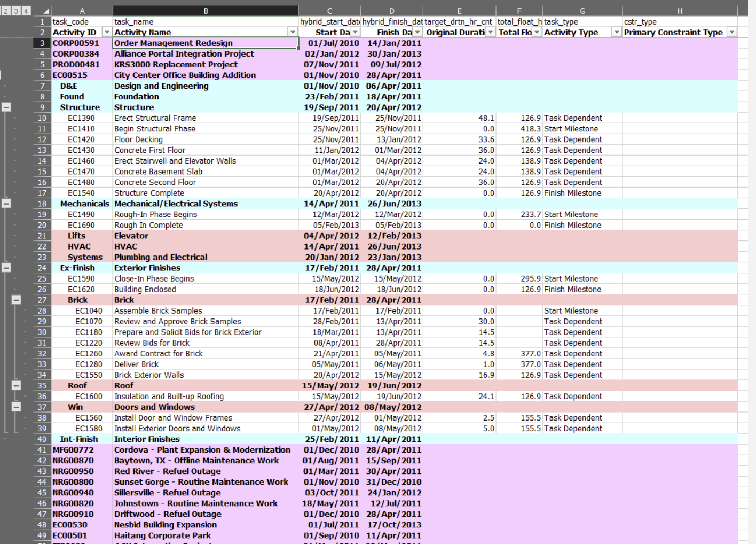Open the Total Float filter dropdown
This screenshot has height=544, width=756.
pyautogui.click(x=537, y=33)
